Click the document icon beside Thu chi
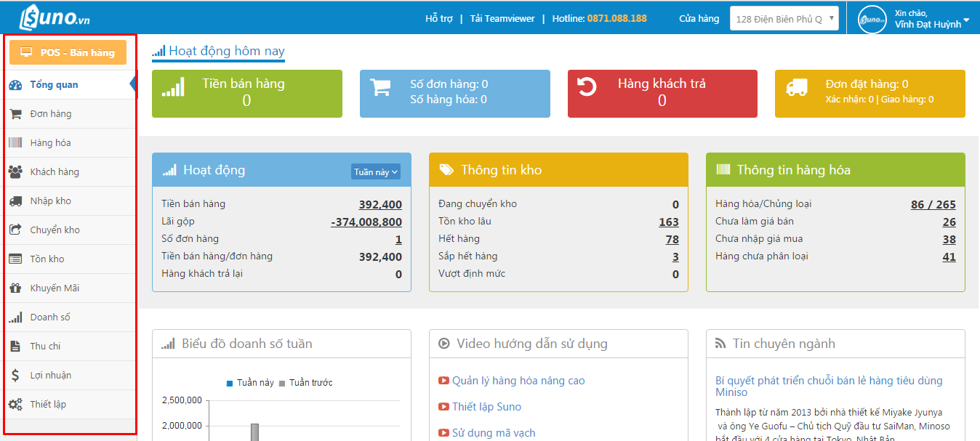This screenshot has height=441, width=980. point(15,347)
